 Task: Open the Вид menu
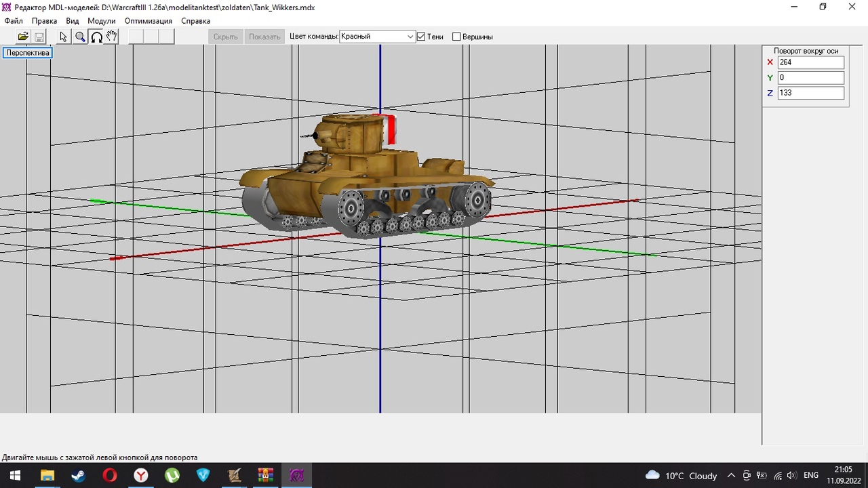pos(73,21)
